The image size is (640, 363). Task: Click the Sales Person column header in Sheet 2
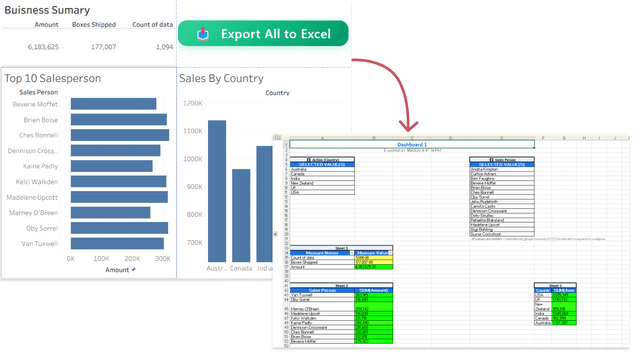pos(322,290)
